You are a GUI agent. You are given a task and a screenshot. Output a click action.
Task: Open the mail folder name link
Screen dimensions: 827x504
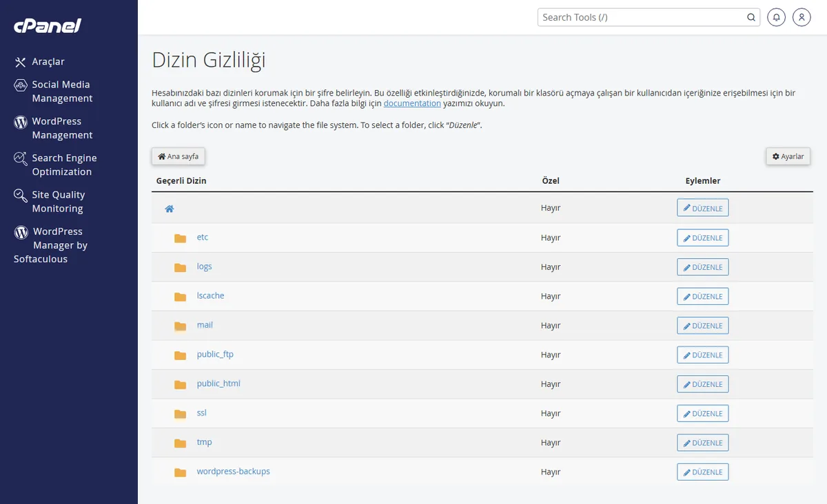coord(205,325)
